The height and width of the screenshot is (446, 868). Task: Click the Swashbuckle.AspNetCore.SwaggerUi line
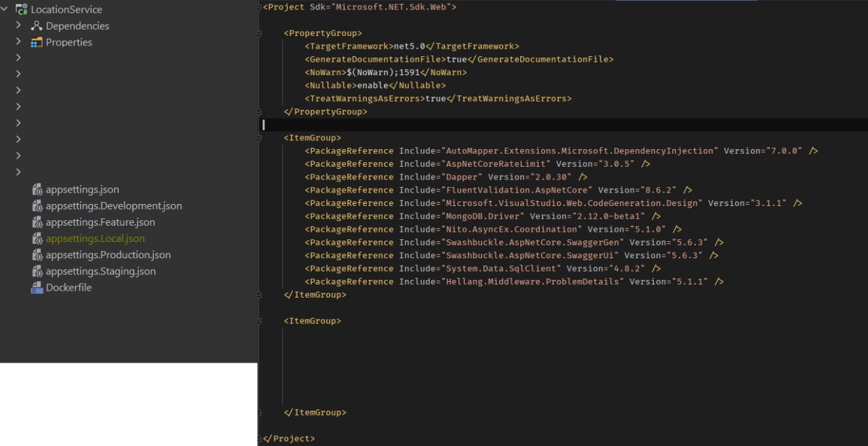click(511, 256)
